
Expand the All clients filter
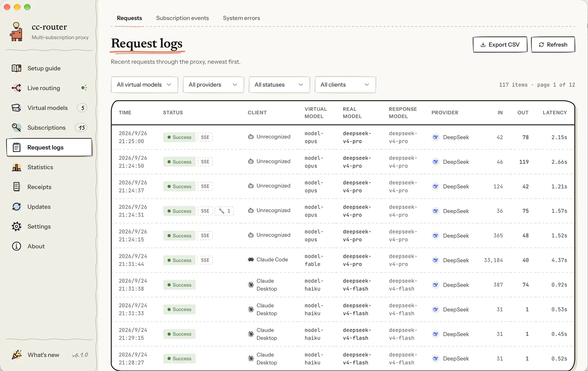tap(345, 85)
